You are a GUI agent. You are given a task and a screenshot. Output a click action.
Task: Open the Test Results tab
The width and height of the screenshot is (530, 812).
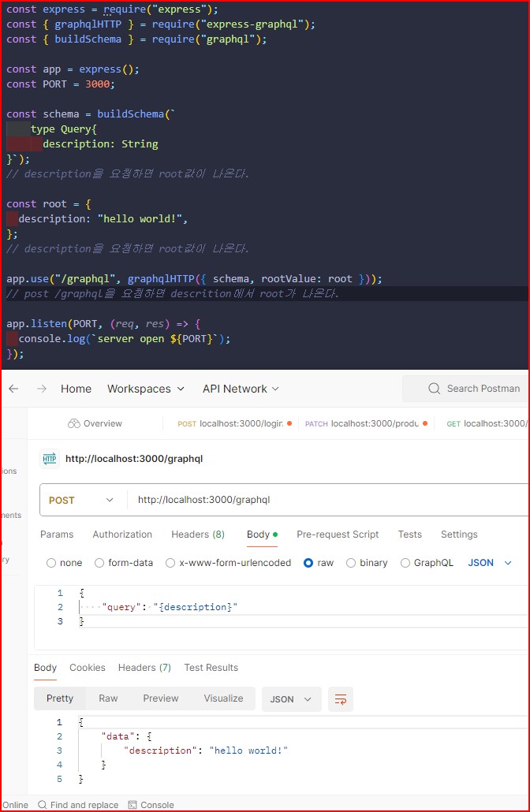tap(211, 668)
